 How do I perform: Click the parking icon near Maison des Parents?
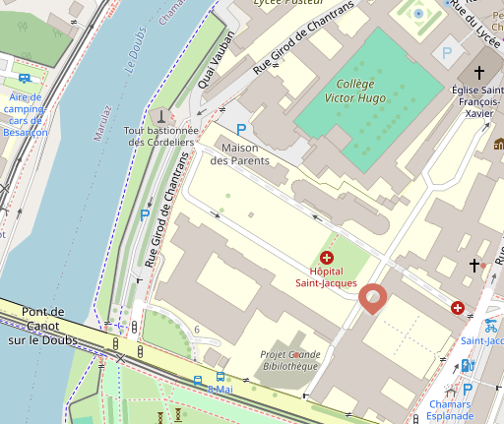[x=241, y=130]
